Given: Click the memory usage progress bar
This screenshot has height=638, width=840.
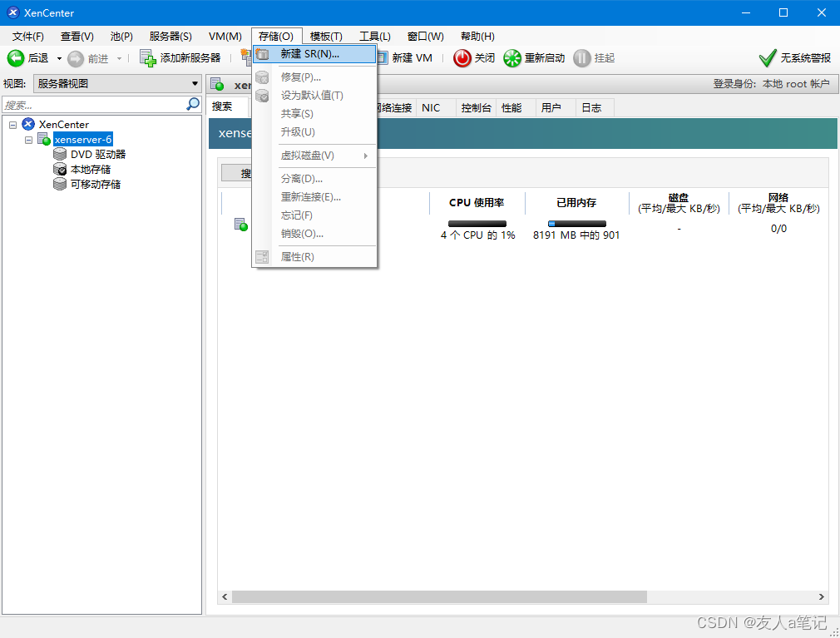Looking at the screenshot, I should (576, 224).
